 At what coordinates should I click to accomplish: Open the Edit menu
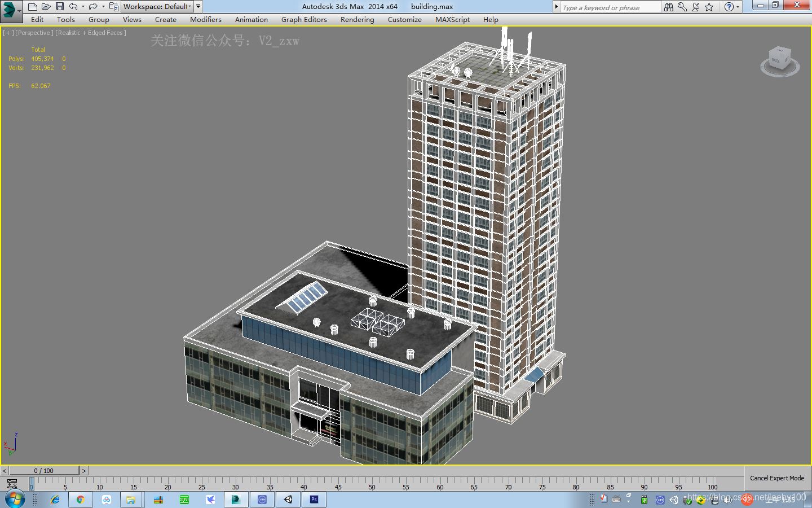(x=37, y=20)
